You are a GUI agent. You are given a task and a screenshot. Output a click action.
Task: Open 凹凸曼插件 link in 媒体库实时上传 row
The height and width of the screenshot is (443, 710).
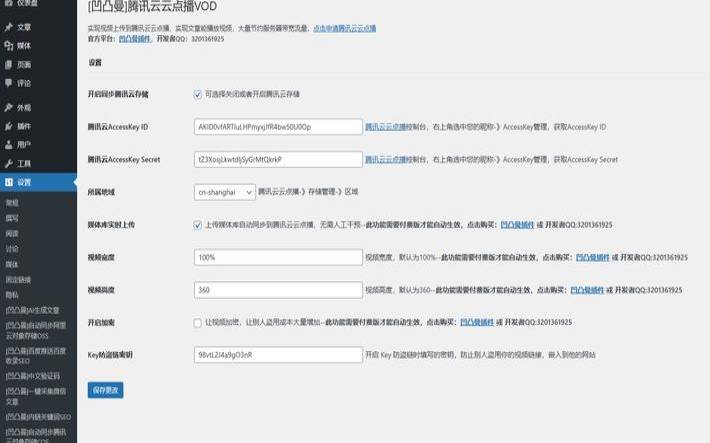(517, 225)
